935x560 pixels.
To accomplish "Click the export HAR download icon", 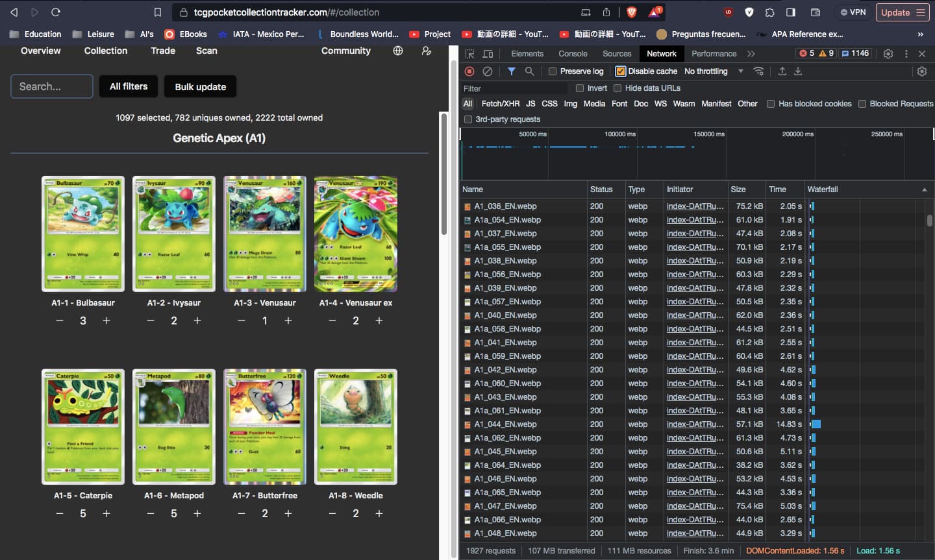I will coord(798,71).
